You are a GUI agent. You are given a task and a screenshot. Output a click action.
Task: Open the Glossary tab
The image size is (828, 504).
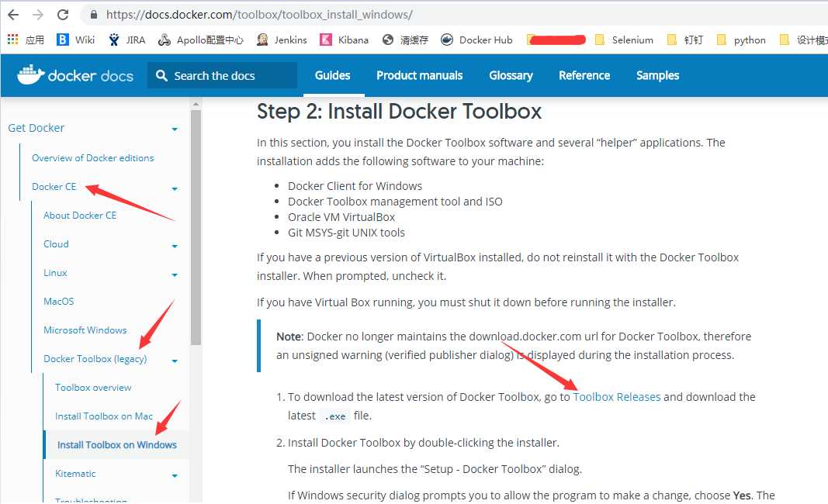click(511, 75)
